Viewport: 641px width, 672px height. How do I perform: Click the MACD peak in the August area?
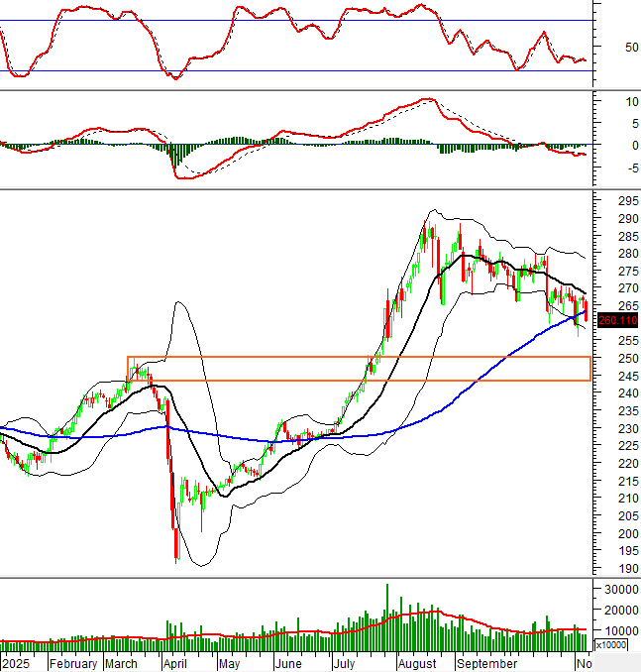pyautogui.click(x=427, y=99)
